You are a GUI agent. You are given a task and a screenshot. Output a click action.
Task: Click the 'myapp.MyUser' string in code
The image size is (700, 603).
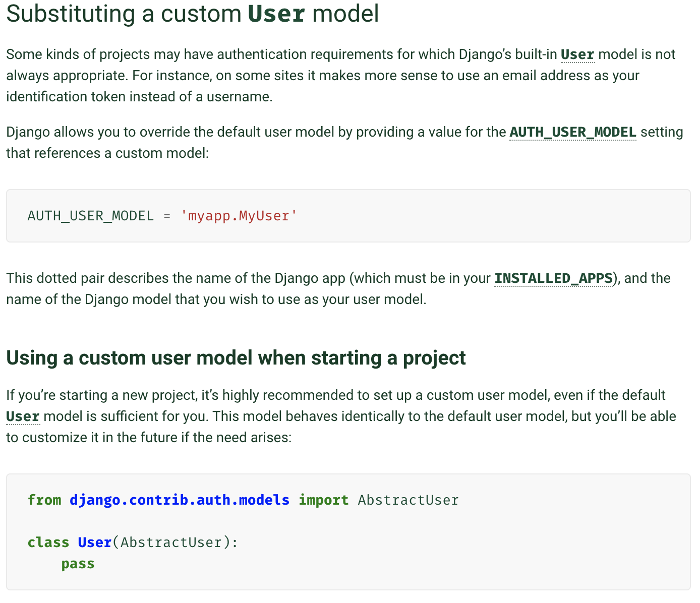pyautogui.click(x=239, y=216)
